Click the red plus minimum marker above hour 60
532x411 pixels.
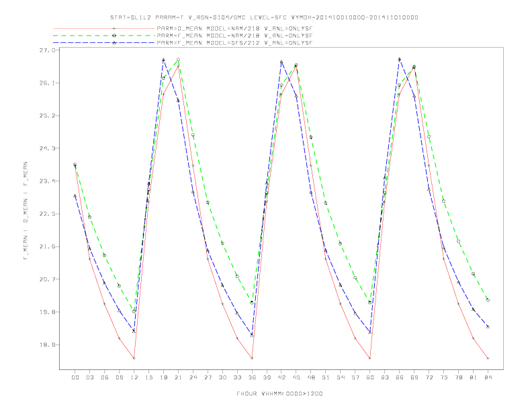[370, 358]
